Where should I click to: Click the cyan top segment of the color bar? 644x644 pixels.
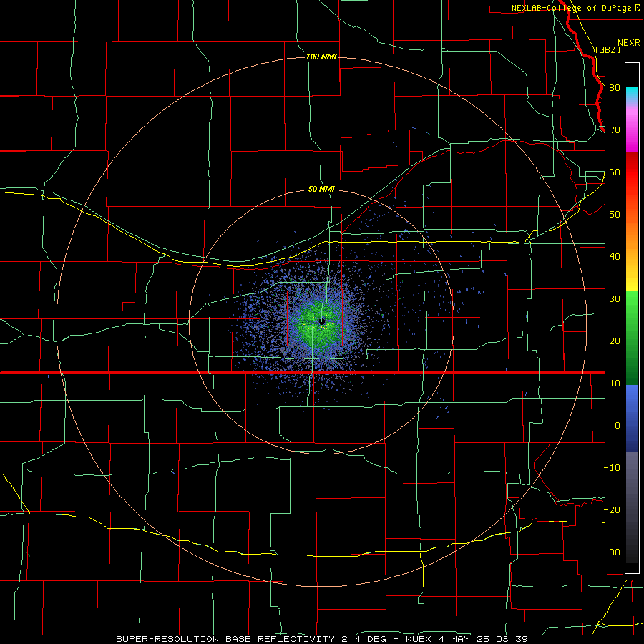tap(632, 93)
